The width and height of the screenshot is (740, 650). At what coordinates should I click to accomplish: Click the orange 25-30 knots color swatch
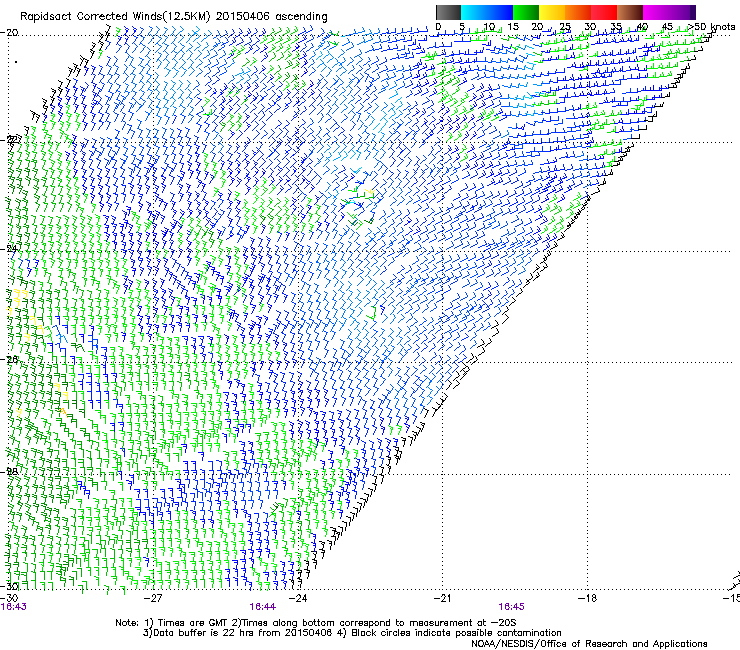[578, 12]
